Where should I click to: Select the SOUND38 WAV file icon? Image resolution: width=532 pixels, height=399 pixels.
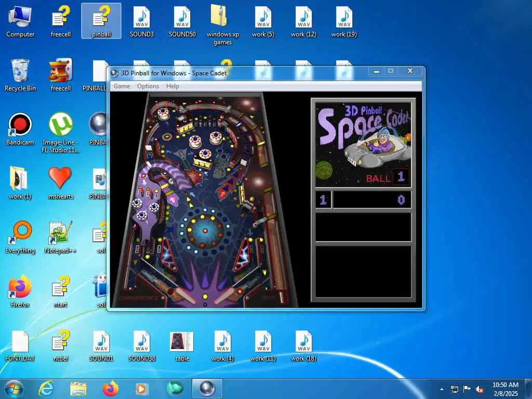pos(141,345)
